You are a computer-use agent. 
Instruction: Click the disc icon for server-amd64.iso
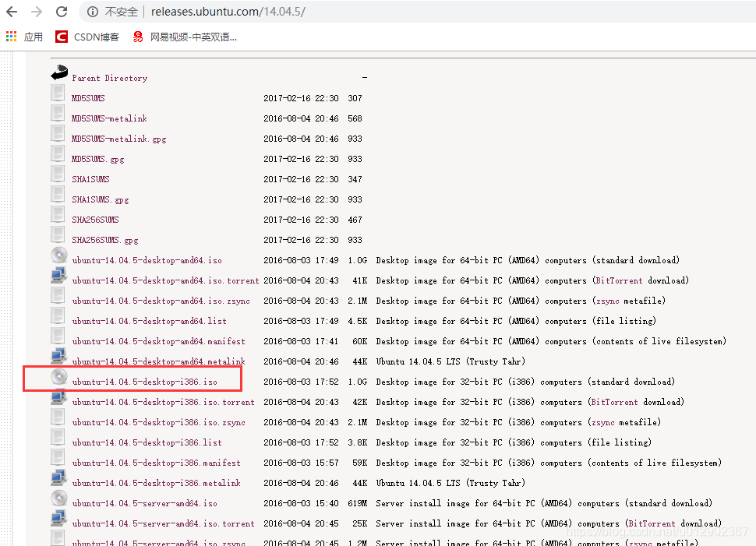point(59,498)
